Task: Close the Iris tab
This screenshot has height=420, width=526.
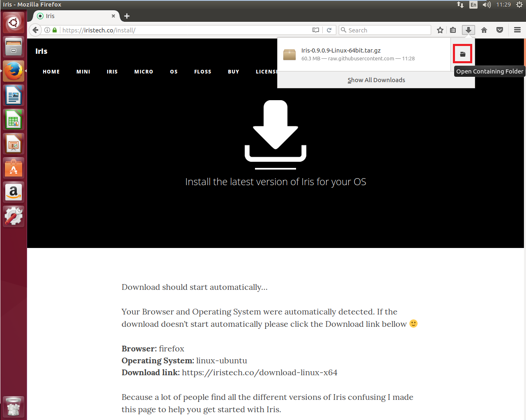Action: point(113,16)
